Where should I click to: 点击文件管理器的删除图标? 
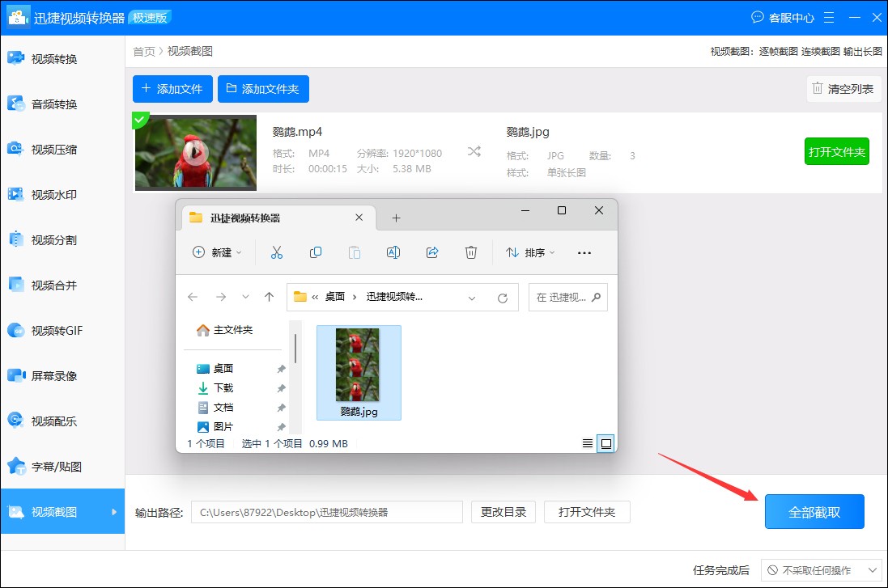click(x=471, y=252)
